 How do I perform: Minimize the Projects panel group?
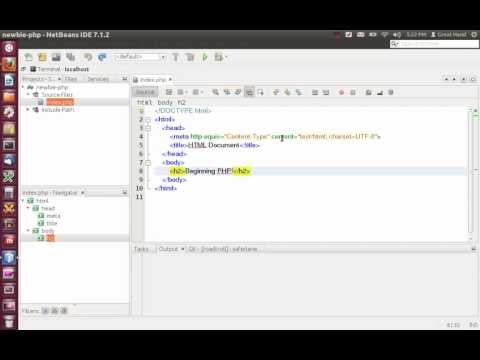(125, 79)
